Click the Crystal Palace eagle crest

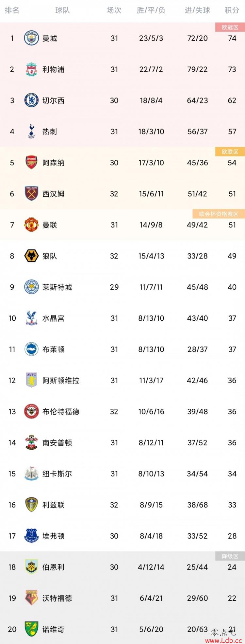point(32,318)
